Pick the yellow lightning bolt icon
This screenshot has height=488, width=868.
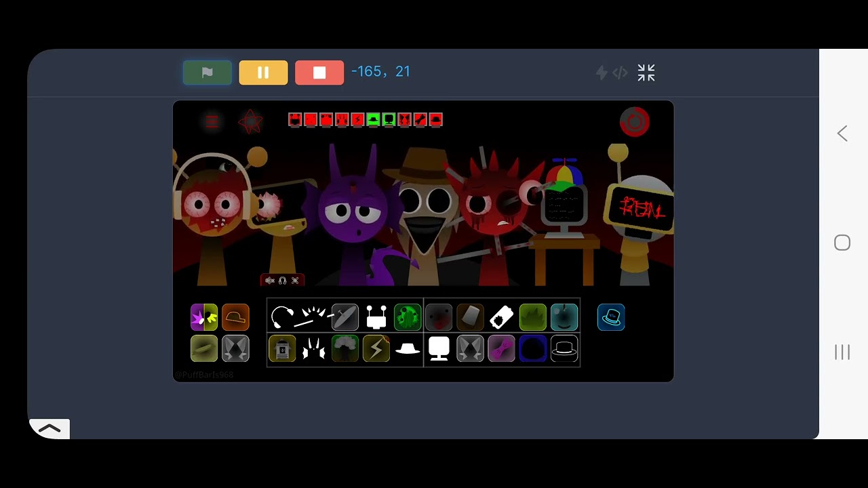(x=376, y=349)
